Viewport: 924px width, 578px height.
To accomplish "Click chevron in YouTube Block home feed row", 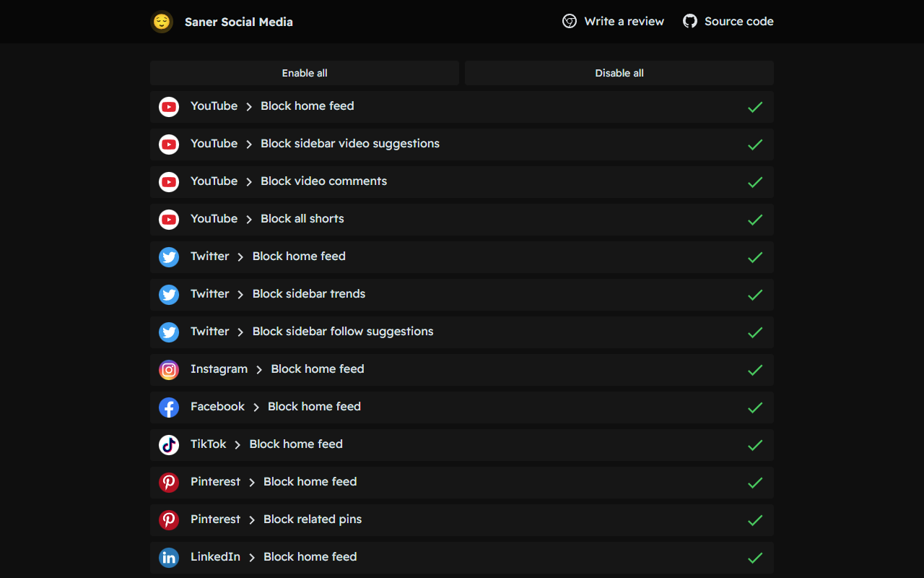I will (249, 107).
